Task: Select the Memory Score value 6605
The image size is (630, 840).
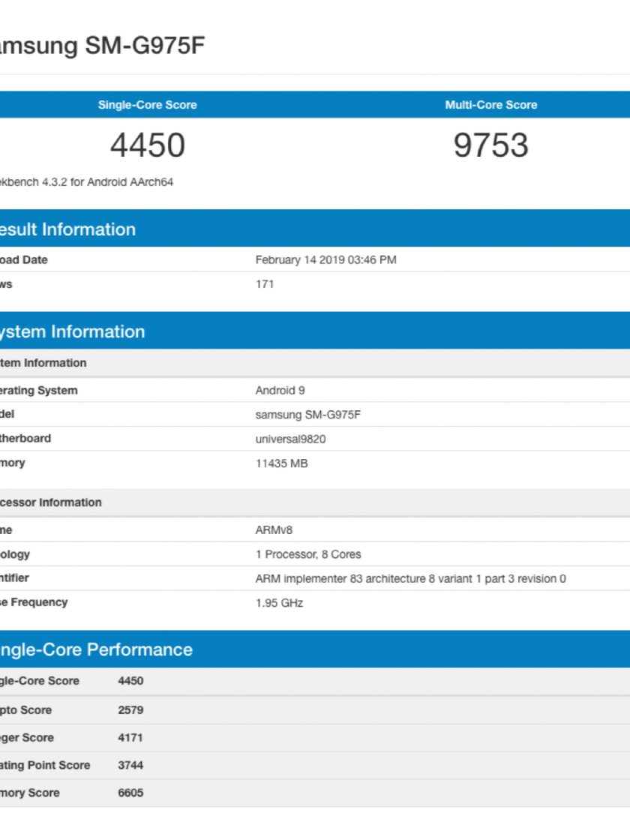Action: pyautogui.click(x=130, y=793)
